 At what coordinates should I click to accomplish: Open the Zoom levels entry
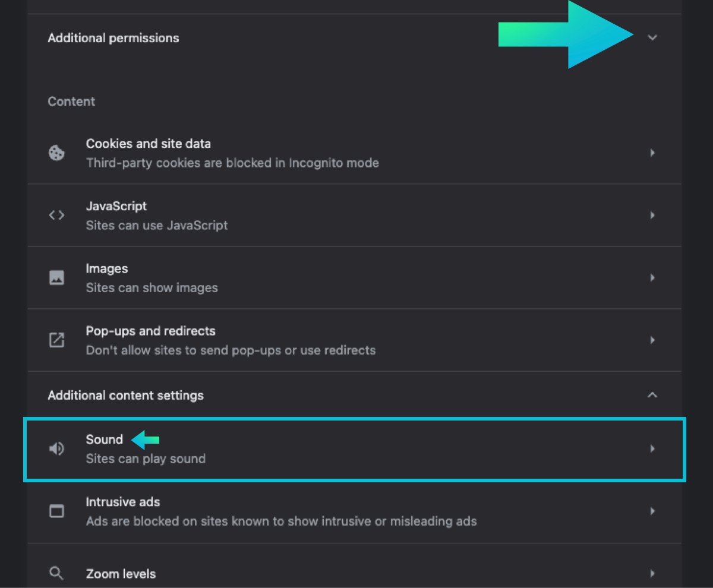[x=121, y=574]
